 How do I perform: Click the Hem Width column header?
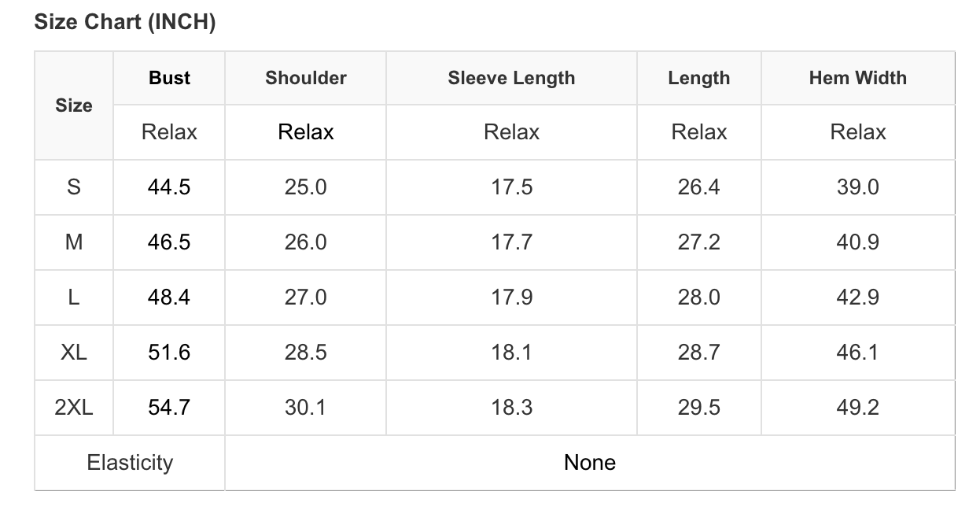(x=857, y=78)
